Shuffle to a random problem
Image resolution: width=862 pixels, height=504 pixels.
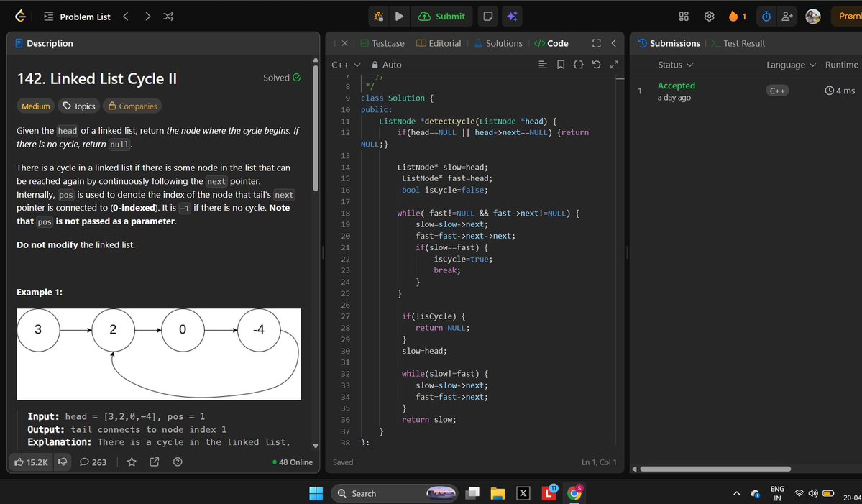tap(168, 16)
